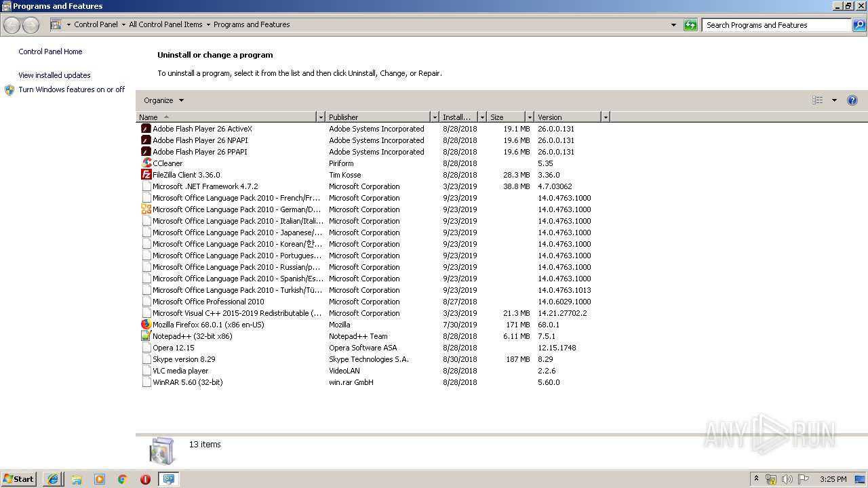868x488 pixels.
Task: Click the taskbar clock showing 3:25 PM
Action: point(833,479)
